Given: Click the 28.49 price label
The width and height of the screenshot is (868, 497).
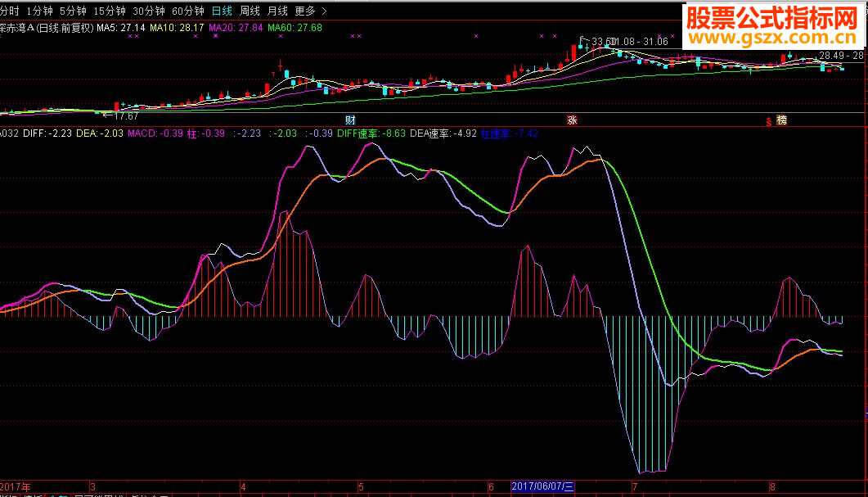Looking at the screenshot, I should pyautogui.click(x=831, y=56).
